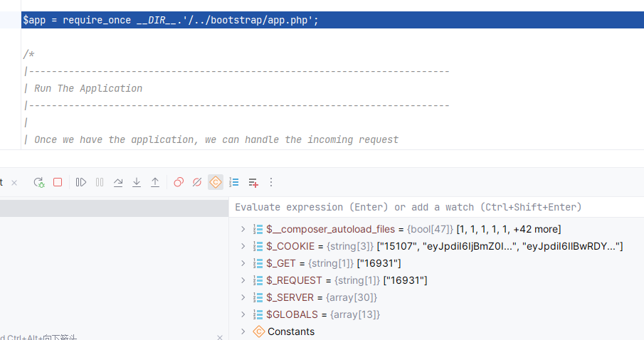
Task: Step into the function call
Action: tap(137, 183)
